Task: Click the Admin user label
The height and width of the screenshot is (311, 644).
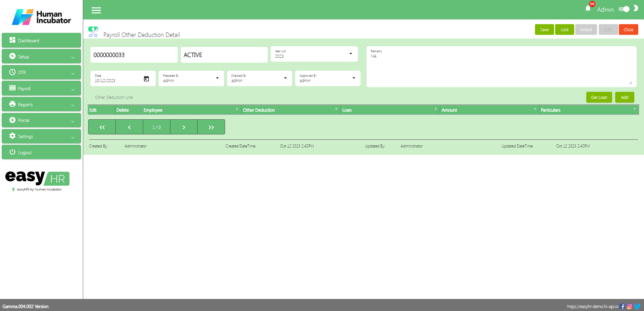Action: coord(605,10)
